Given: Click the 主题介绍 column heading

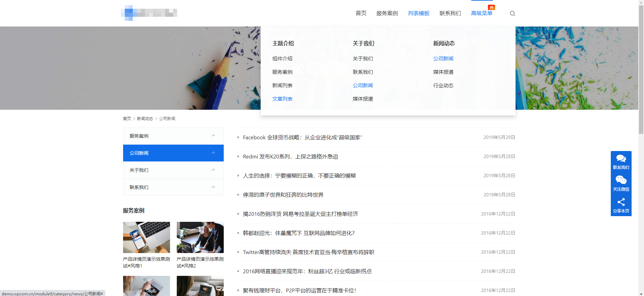Looking at the screenshot, I should (x=283, y=43).
